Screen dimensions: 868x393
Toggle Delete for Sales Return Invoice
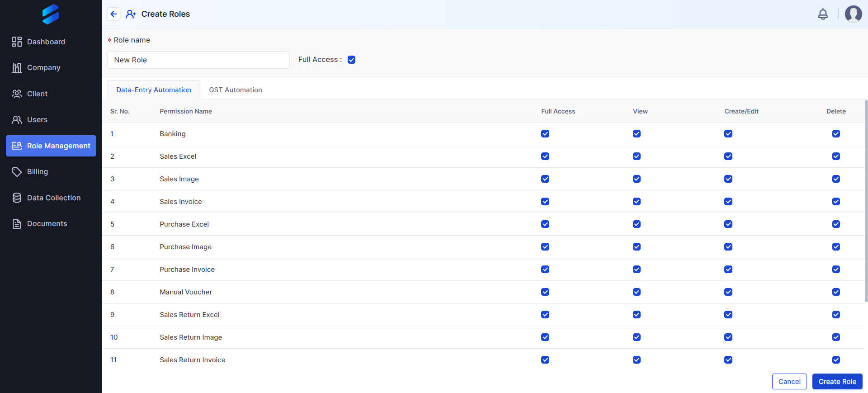point(836,360)
